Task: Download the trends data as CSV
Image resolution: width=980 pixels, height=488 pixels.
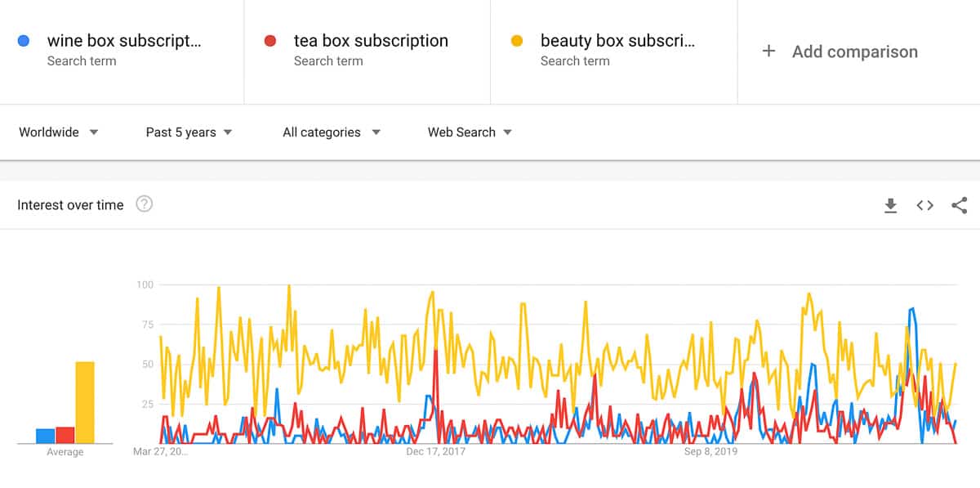Action: click(x=891, y=206)
